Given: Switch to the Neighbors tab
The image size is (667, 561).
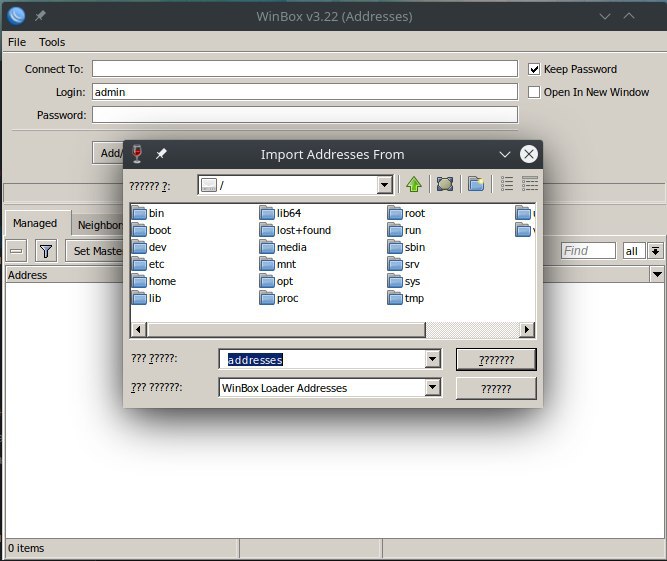Looking at the screenshot, I should point(100,225).
